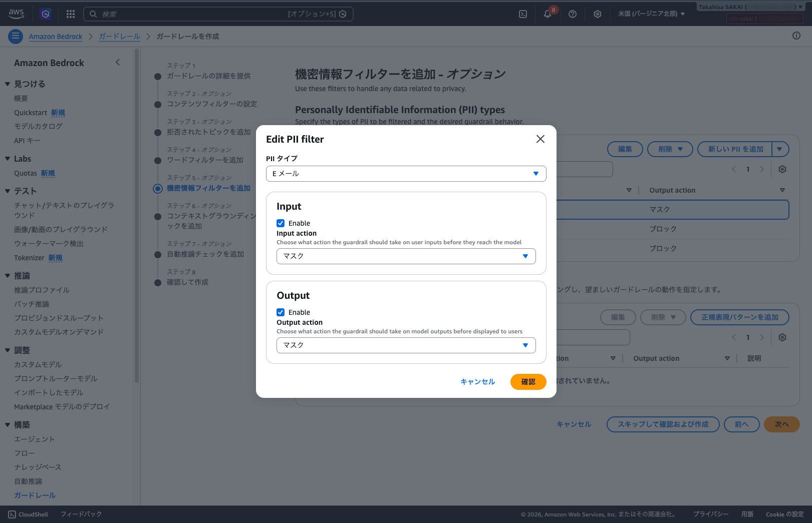Screen dimensions: 812x523
Task: Uncheck the Input Enable checkbox
Action: 281,223
